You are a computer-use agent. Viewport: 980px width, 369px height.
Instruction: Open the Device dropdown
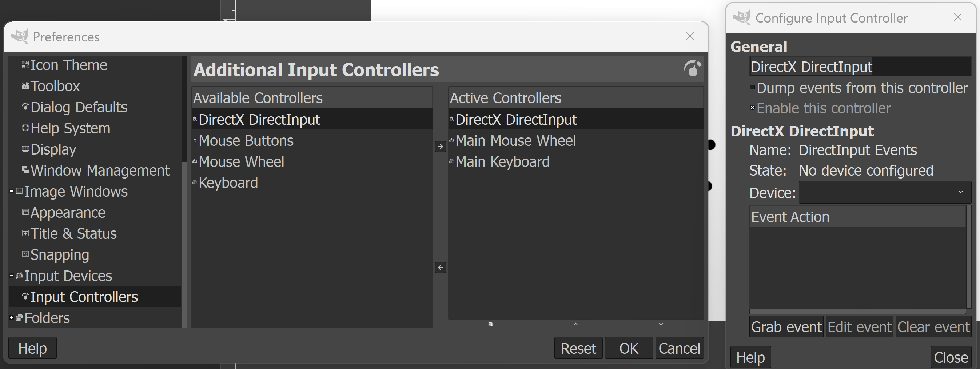click(885, 192)
